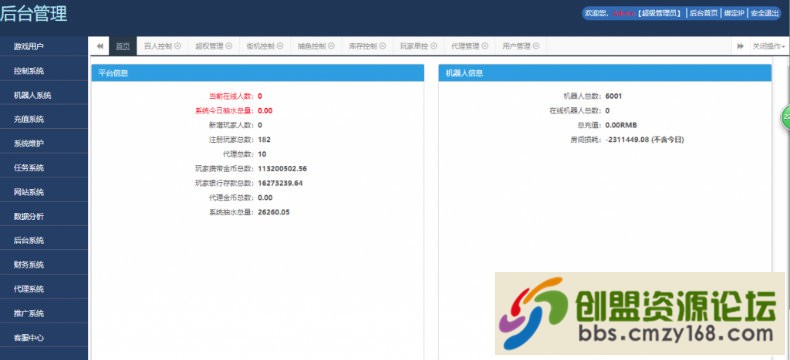Switch to the 代理管理 tab
The width and height of the screenshot is (790, 360).
click(x=466, y=46)
